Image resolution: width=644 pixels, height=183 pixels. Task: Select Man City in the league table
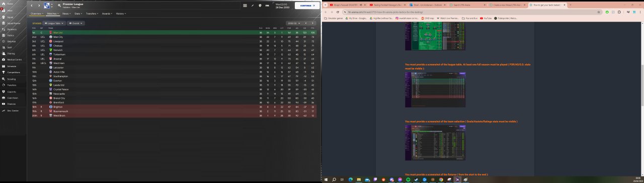[x=174, y=37]
